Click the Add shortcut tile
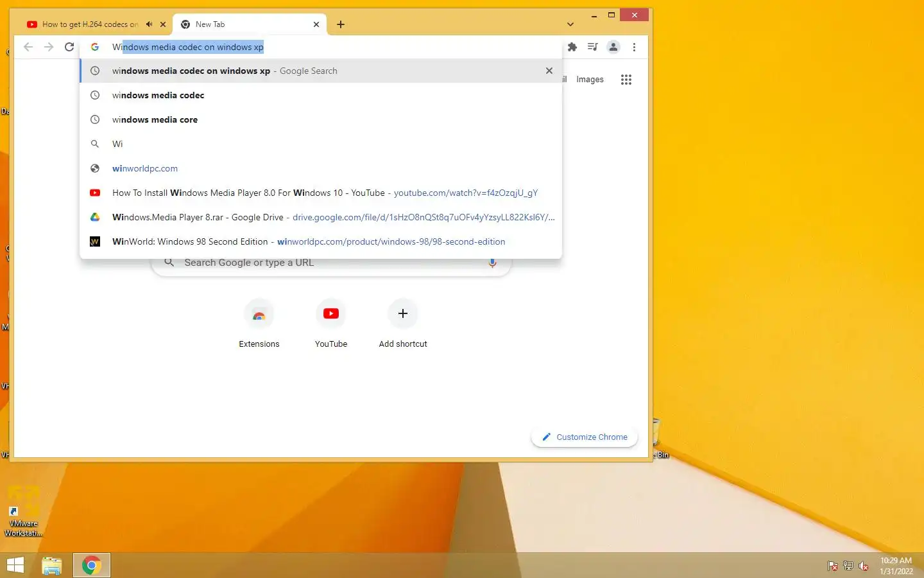The image size is (924, 578). 403,324
